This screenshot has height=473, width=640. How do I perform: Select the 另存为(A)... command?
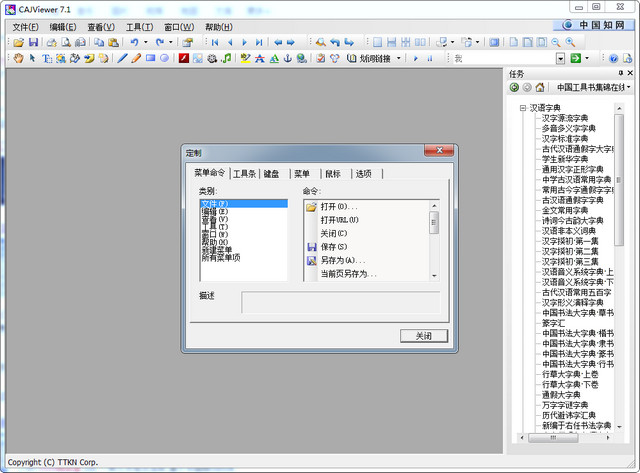343,260
